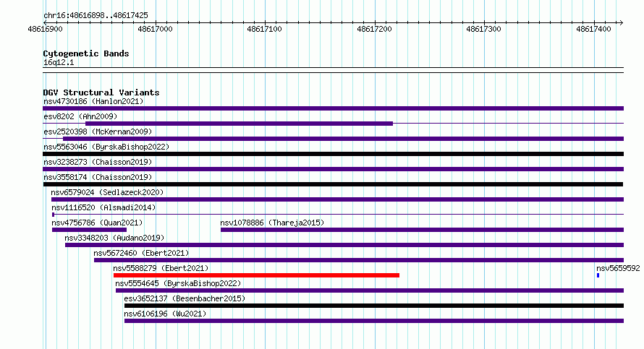Viewport: 644px width, 349px height.
Task: Click the 48617200 ruler position
Action: coord(375,29)
